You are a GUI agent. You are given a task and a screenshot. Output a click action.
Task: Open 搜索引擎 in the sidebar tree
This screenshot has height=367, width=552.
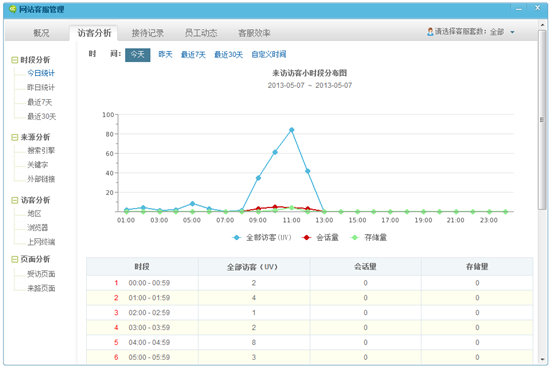(x=41, y=151)
